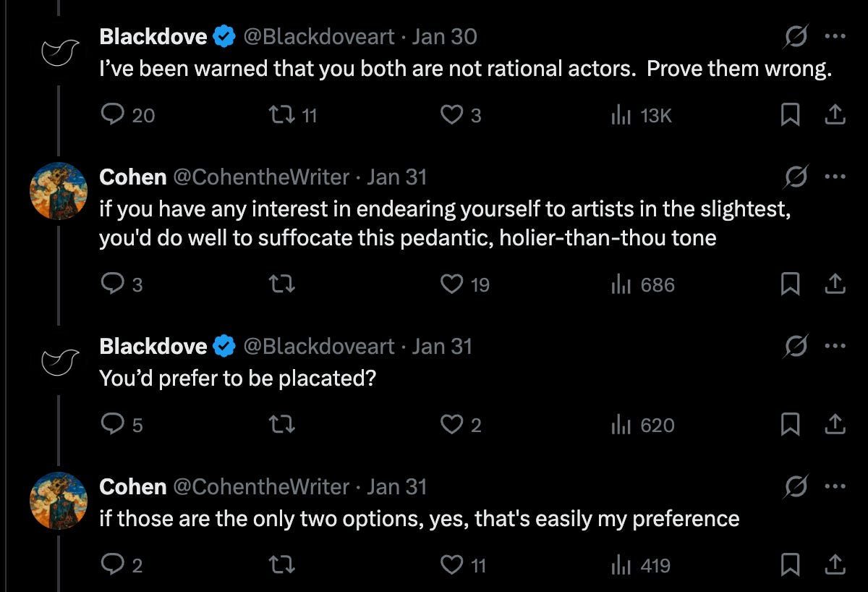Like Blackdove's "You'd prefer to be placated?" tweet
Viewport: 868px width, 592px height.
click(452, 425)
